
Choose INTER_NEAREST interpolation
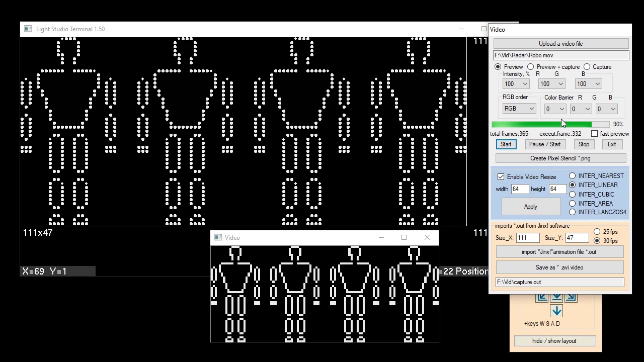tap(572, 176)
